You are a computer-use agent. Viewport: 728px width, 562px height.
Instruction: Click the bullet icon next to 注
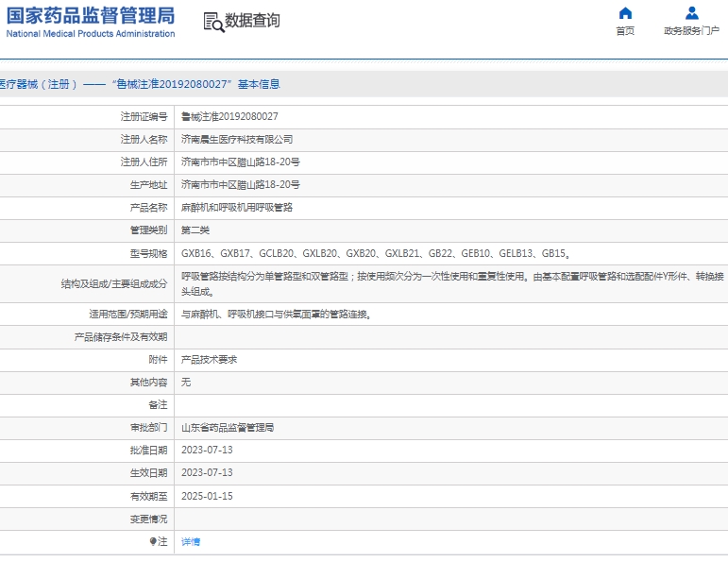[x=153, y=541]
